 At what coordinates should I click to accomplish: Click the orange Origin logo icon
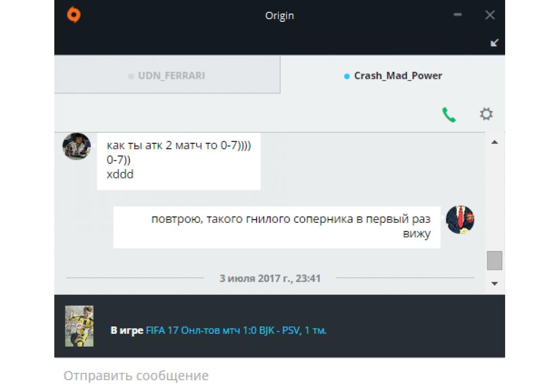coord(73,15)
